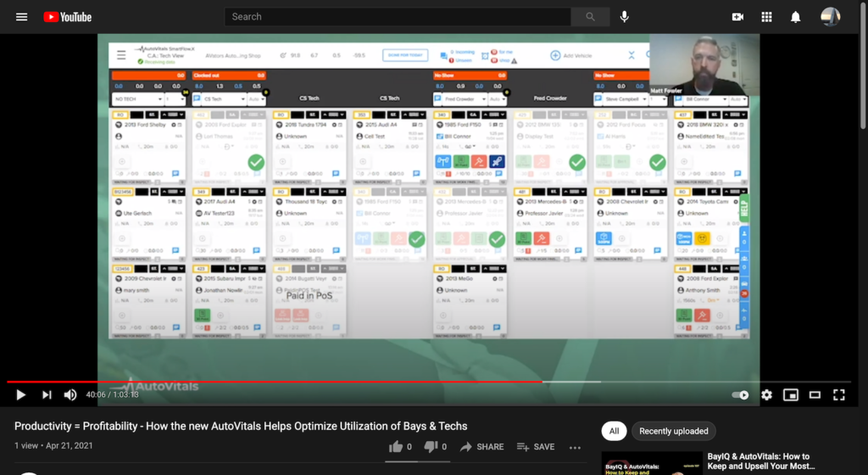
Task: Select the All filter chip
Action: pyautogui.click(x=614, y=431)
